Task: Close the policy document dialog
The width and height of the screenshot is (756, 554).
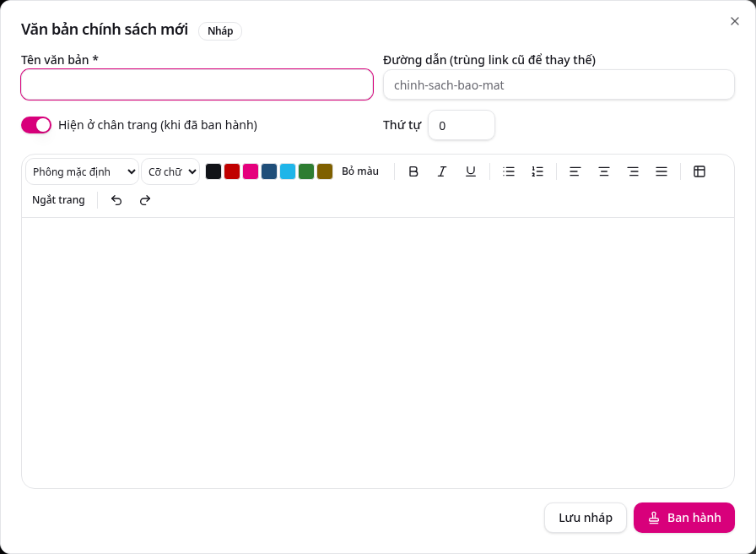Action: pyautogui.click(x=734, y=21)
